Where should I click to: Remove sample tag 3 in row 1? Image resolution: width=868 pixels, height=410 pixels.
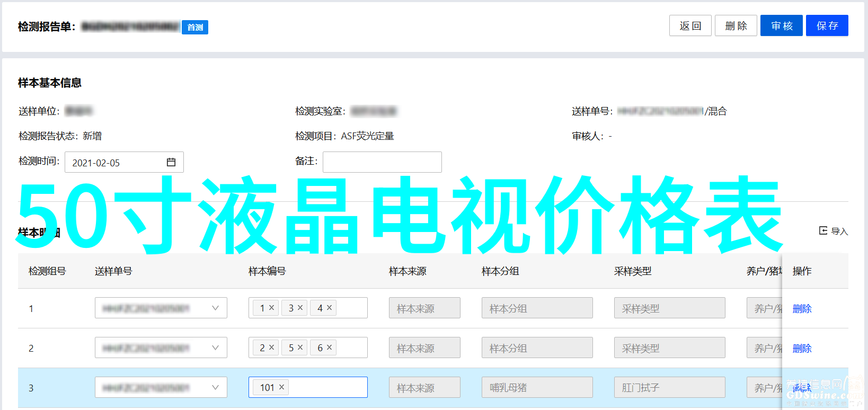click(x=300, y=307)
